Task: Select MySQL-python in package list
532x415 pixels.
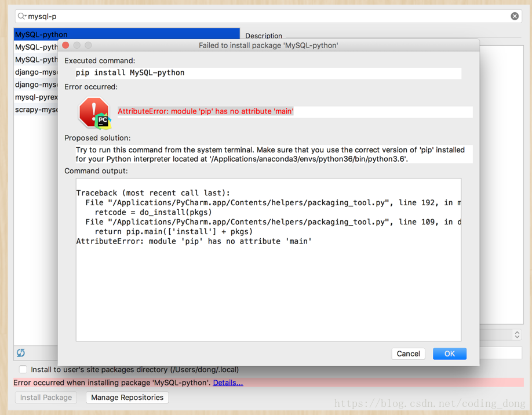Action: tap(126, 34)
